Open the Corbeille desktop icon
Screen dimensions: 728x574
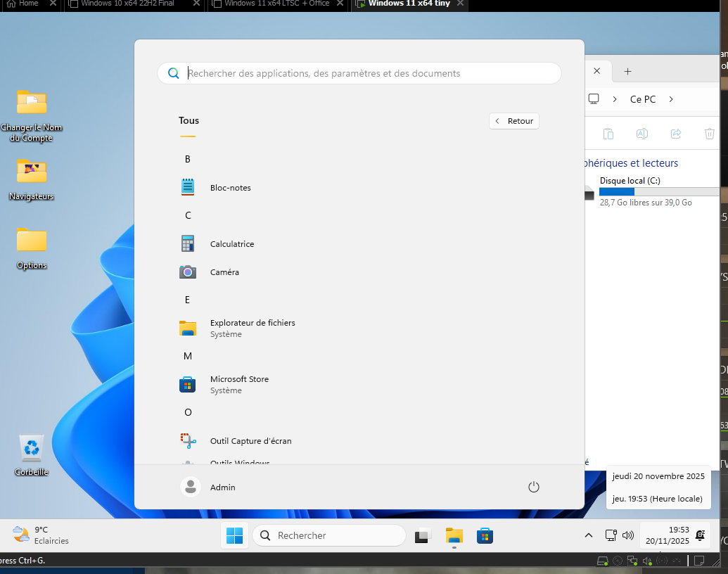(x=32, y=455)
